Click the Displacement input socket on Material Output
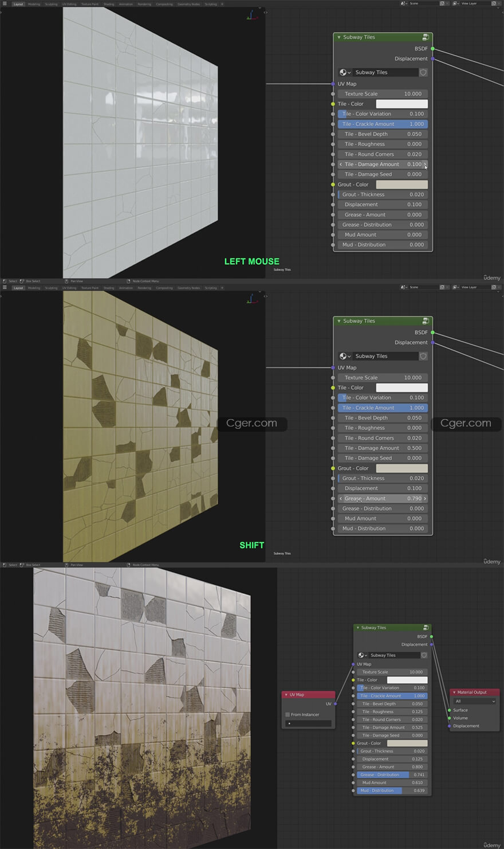Screen dimensions: 504x849 449,726
